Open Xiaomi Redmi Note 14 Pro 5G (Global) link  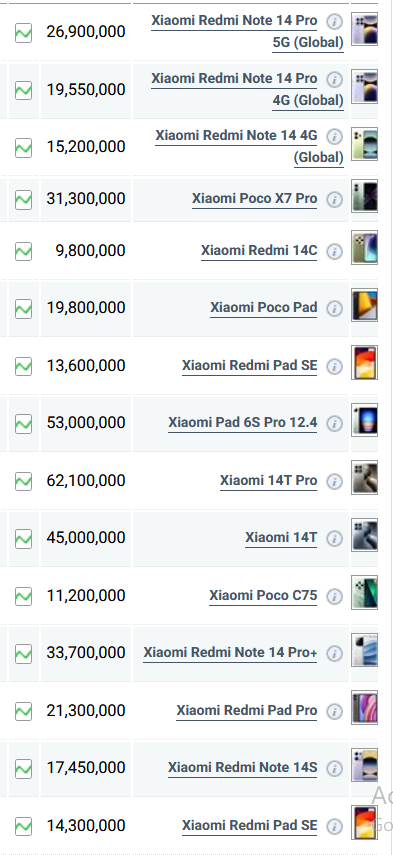(x=247, y=32)
